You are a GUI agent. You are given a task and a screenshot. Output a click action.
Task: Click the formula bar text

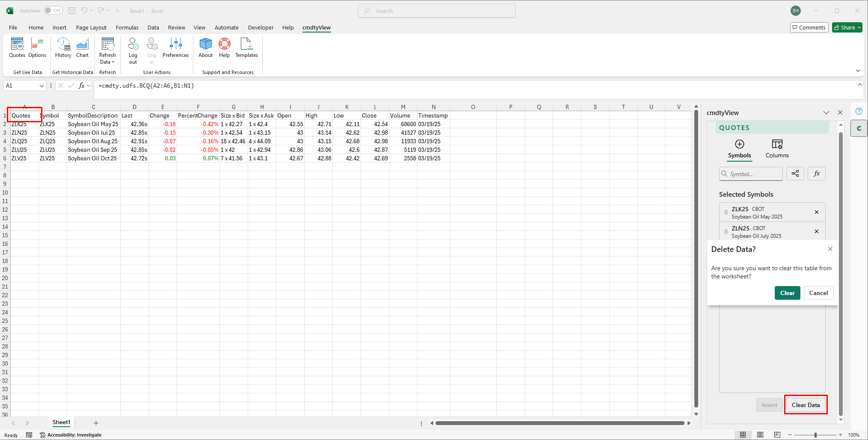[146, 86]
